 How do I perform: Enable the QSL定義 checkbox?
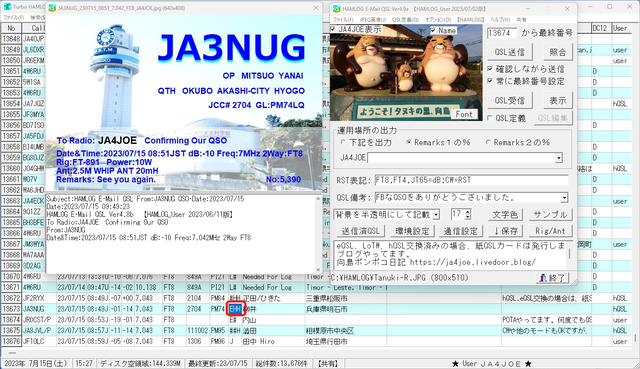tap(490, 118)
